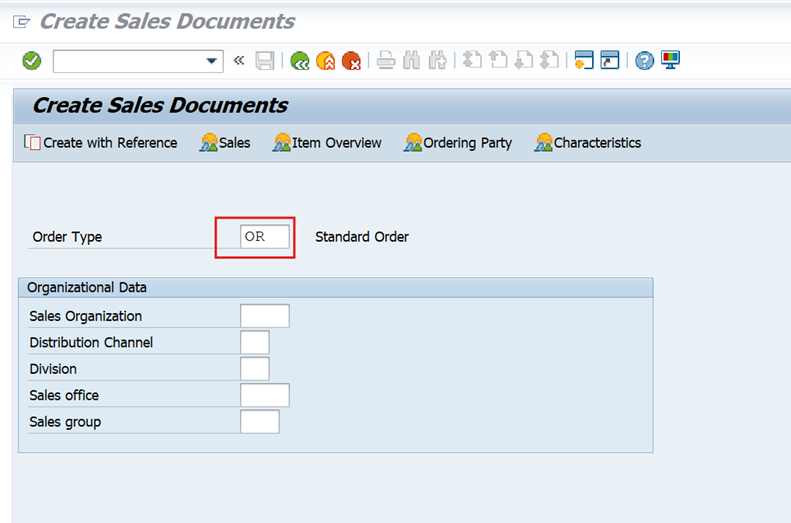The height and width of the screenshot is (523, 791).
Task: Click the First Page icon
Action: point(472,60)
